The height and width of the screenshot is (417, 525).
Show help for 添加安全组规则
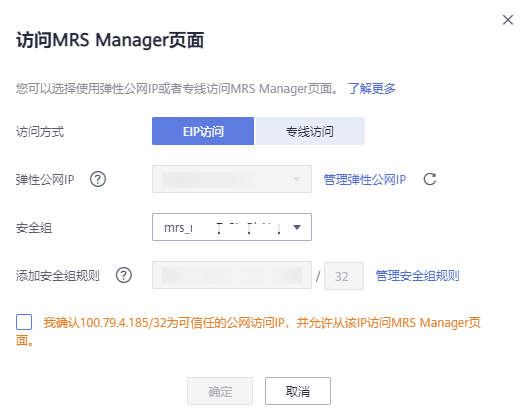click(x=124, y=275)
